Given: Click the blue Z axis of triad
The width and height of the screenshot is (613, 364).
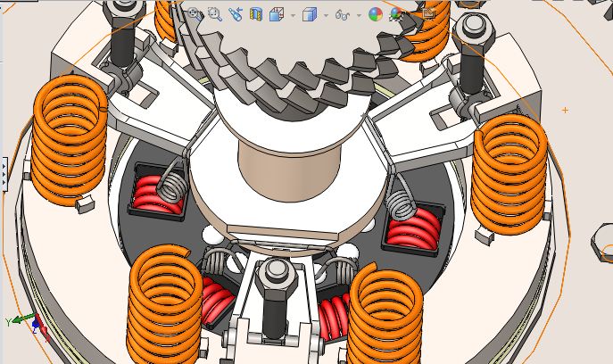Looking at the screenshot, I should tap(35, 325).
